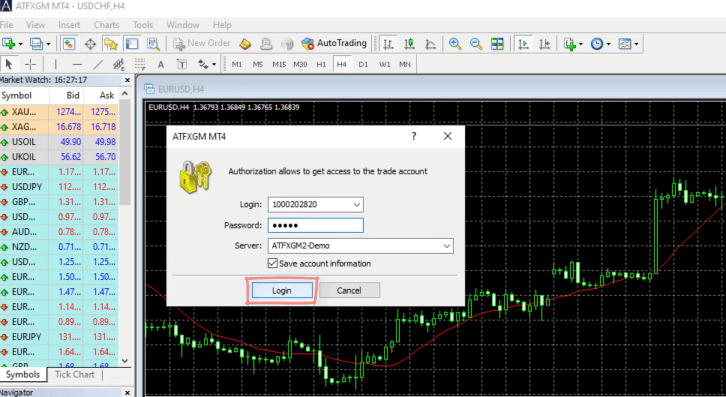Open the File menu
This screenshot has width=726, height=397.
[x=6, y=25]
